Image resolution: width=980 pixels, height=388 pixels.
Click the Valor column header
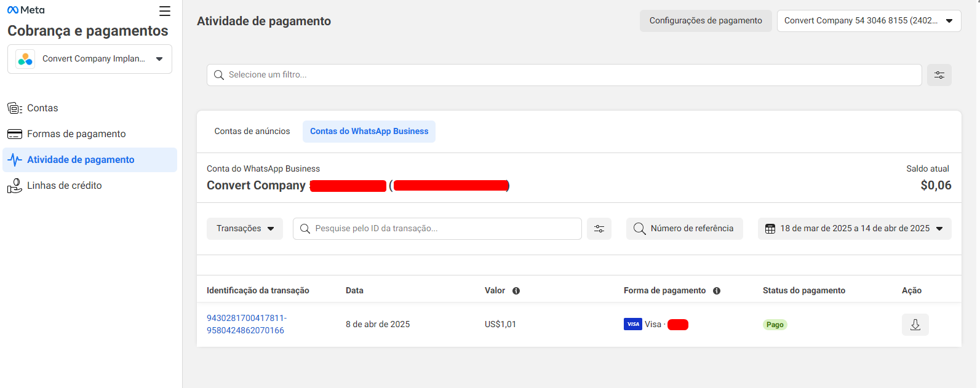pos(495,291)
